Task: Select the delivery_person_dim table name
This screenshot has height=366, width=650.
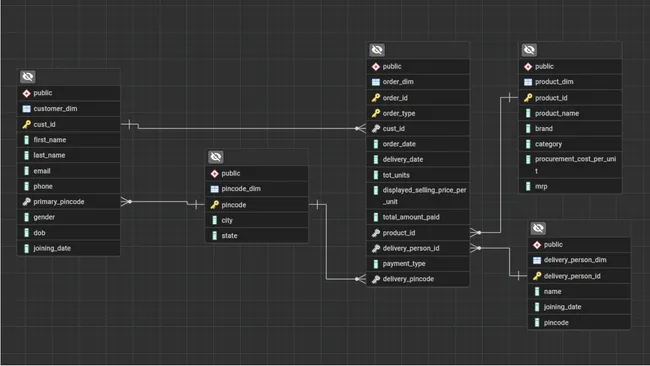Action: point(575,260)
